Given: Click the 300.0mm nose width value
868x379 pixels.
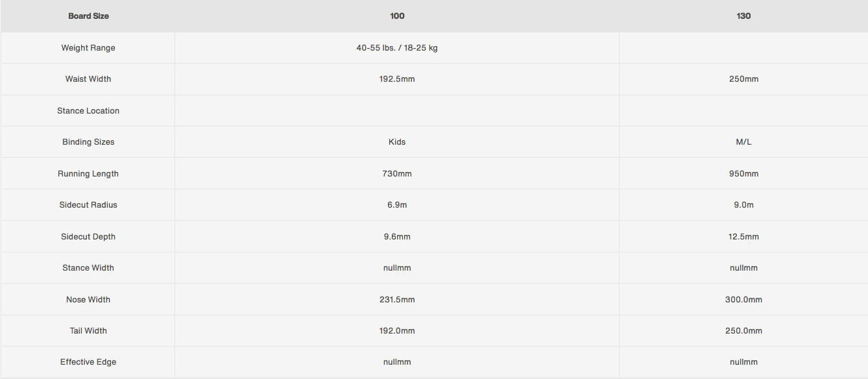Looking at the screenshot, I should [743, 300].
